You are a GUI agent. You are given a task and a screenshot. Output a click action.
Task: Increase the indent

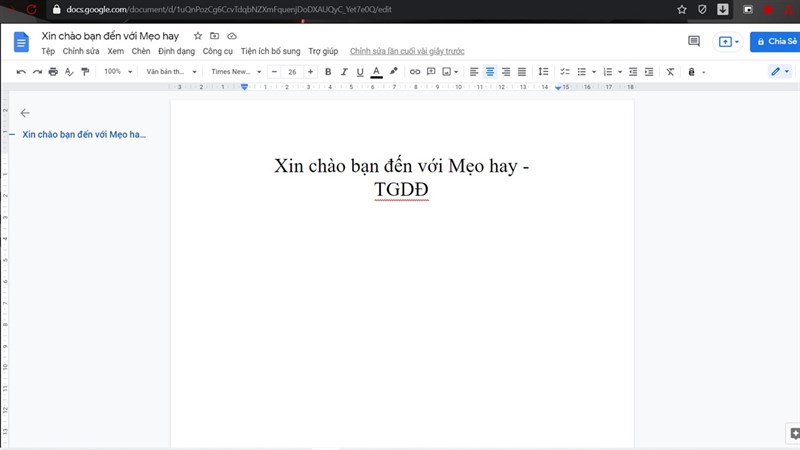pos(649,72)
